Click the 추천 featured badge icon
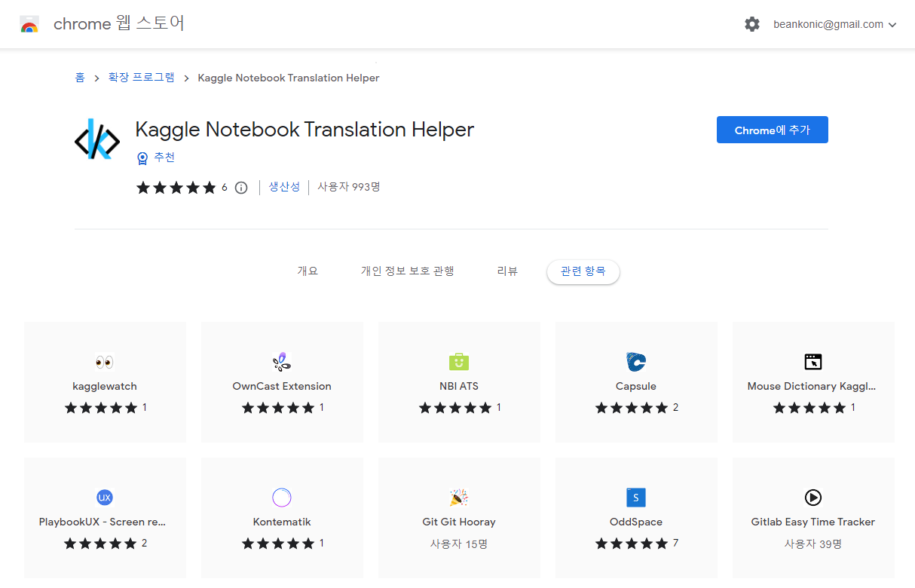The width and height of the screenshot is (915, 588). tap(142, 158)
